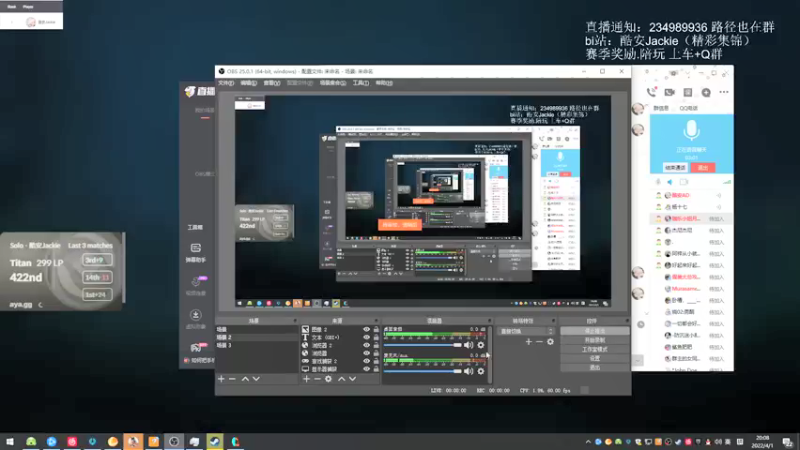
Task: Add a new source with the sources plus icon
Action: coord(306,379)
